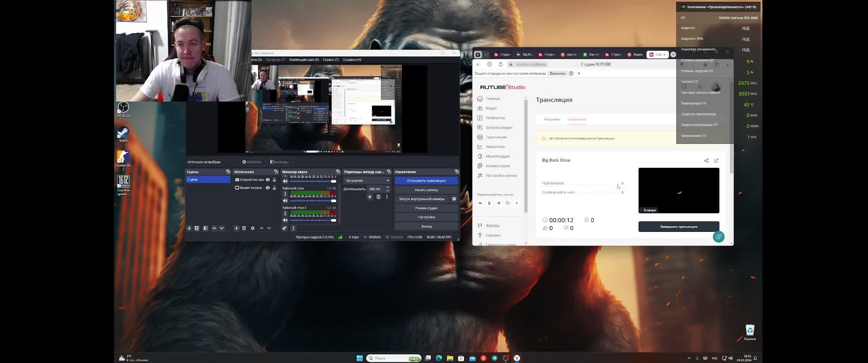Open Затухание transition dropdown
This screenshot has height=363, width=868.
pyautogui.click(x=367, y=181)
